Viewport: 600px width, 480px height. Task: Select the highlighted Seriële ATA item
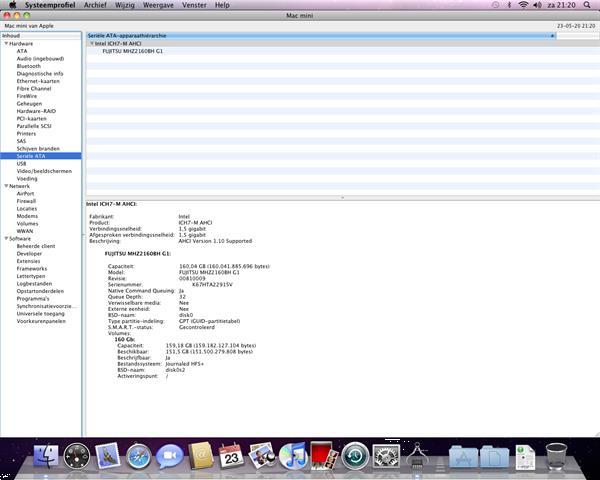(x=41, y=156)
